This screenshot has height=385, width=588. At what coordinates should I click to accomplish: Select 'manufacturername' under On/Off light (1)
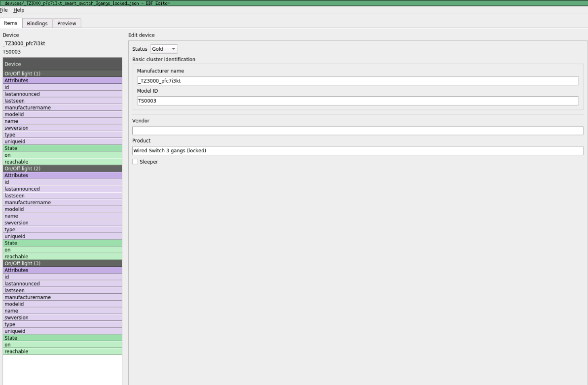point(62,107)
